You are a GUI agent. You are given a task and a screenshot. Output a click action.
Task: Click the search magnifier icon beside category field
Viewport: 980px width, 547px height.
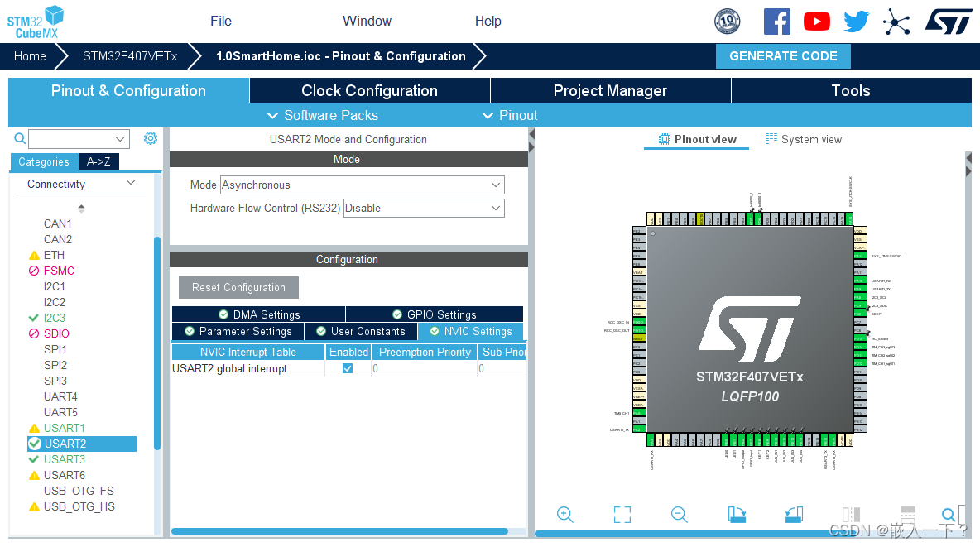(20, 138)
